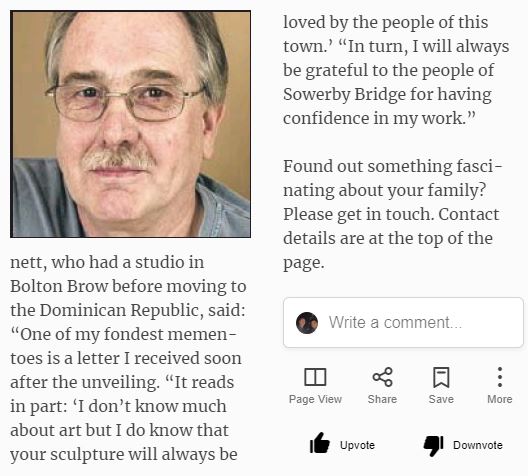Hit the thumbs-up Upvote icon

click(x=319, y=443)
